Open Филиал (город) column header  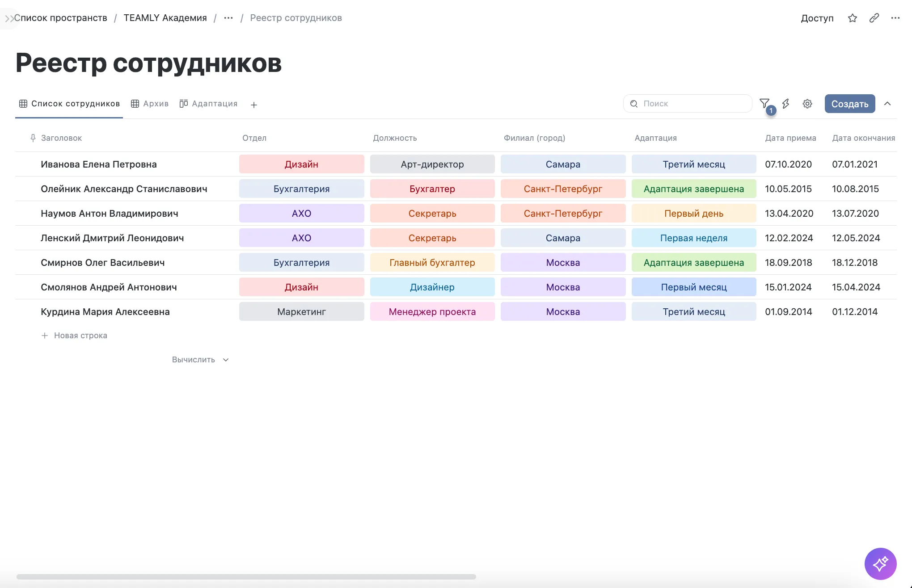click(x=534, y=138)
